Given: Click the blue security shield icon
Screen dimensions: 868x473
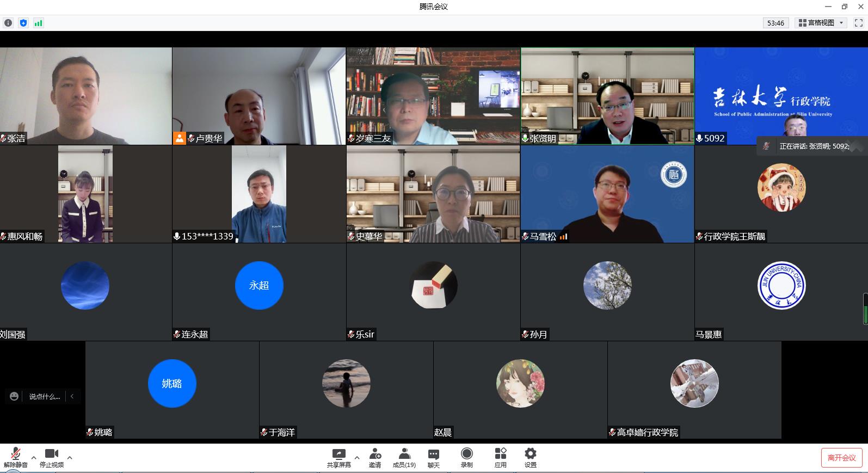Looking at the screenshot, I should [x=23, y=23].
